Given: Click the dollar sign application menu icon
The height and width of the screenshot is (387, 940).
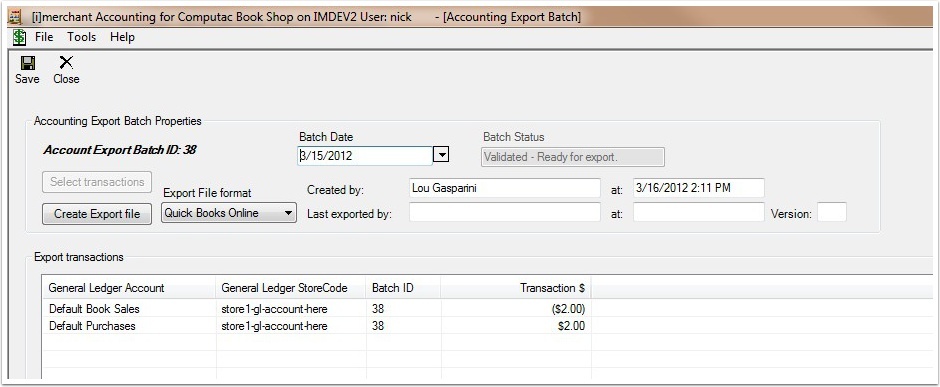Looking at the screenshot, I should click(19, 37).
